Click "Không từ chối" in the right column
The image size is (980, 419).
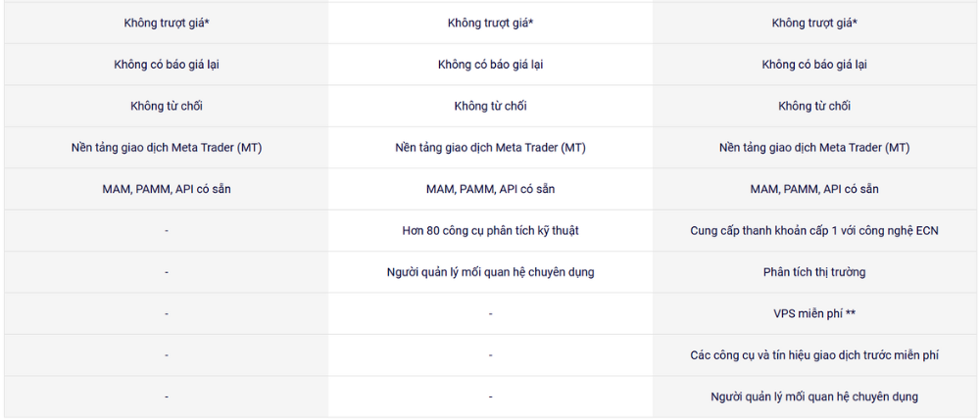[x=813, y=106]
